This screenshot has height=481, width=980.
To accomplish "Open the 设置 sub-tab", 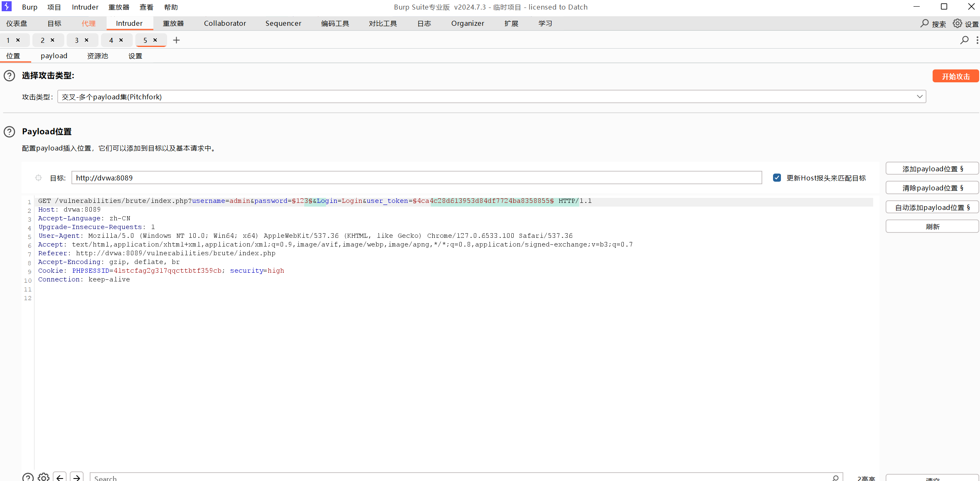I will click(x=135, y=56).
